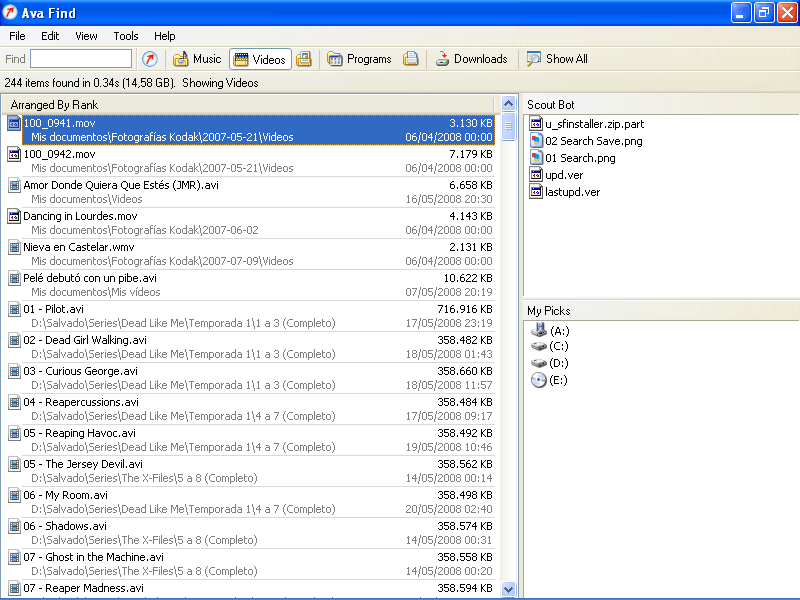Open 02 Search Save.png in Scout Bot
Screen dimensions: 800x600
pos(592,140)
